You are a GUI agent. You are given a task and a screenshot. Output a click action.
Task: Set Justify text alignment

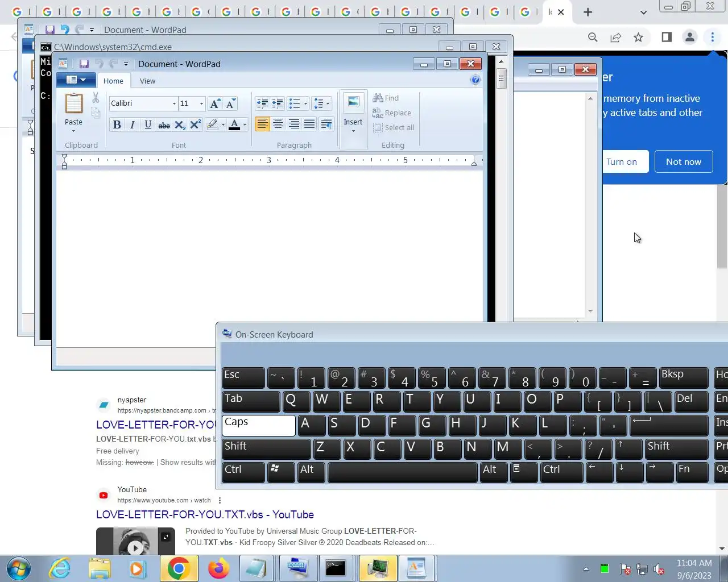click(309, 124)
